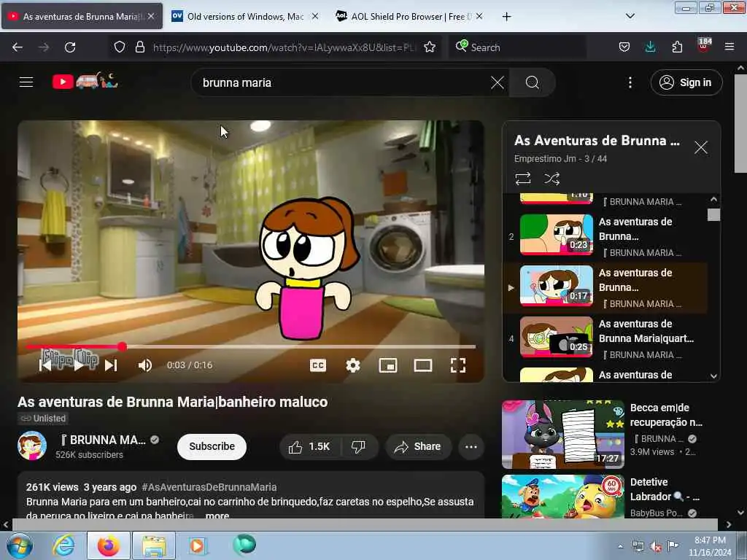
Task: Click the taskbar volume muted icon
Action: click(x=656, y=547)
